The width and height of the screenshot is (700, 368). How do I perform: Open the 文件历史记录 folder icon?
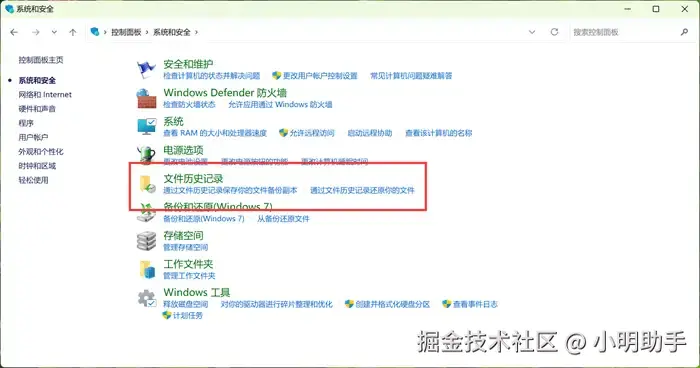pyautogui.click(x=147, y=184)
